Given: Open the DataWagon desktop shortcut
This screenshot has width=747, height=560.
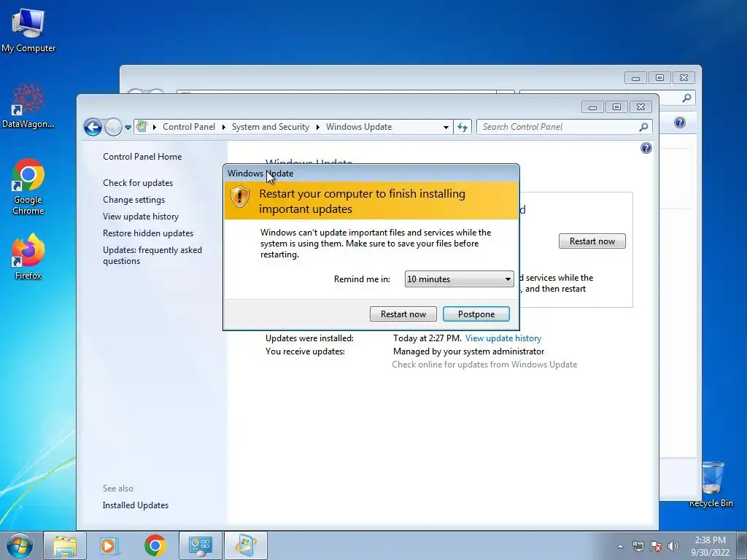Looking at the screenshot, I should click(x=28, y=106).
